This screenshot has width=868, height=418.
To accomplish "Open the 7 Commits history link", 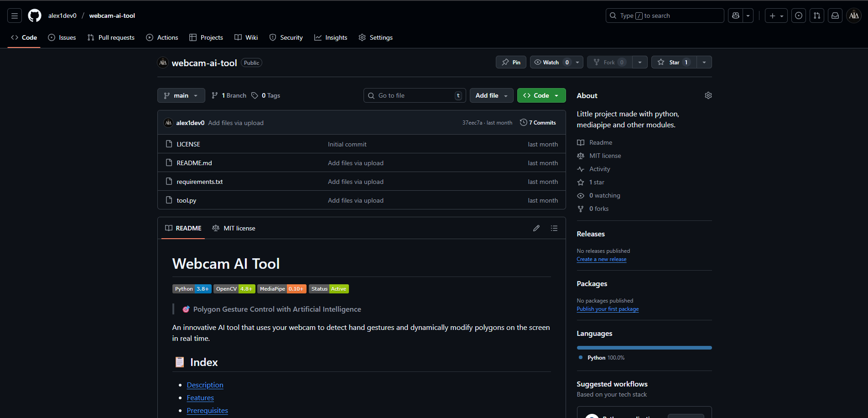I will [x=538, y=123].
